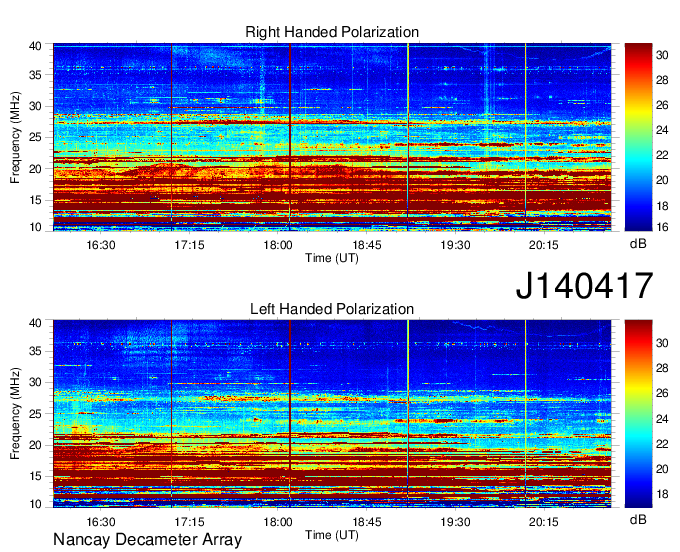Click Time (UT) label under the right-handed plot
Image resolution: width=680 pixels, height=552 pixels.
pos(332,258)
